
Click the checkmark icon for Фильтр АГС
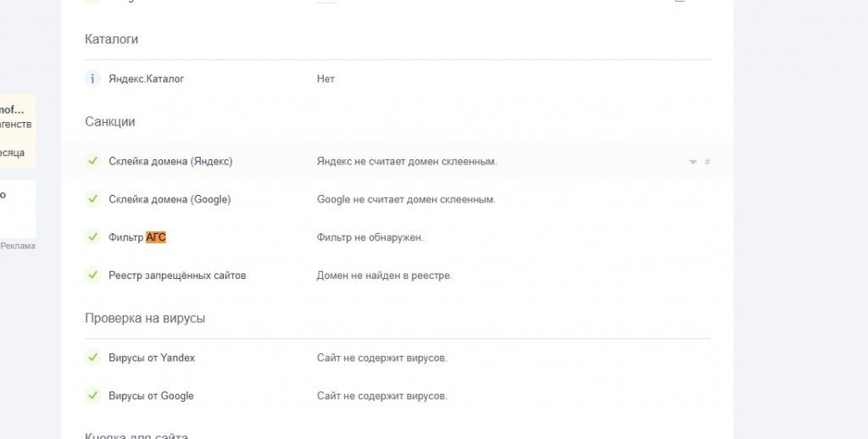(93, 237)
